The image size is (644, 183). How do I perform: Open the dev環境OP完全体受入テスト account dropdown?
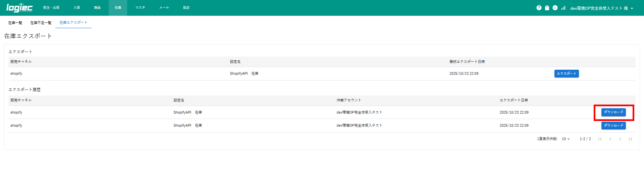coord(602,8)
